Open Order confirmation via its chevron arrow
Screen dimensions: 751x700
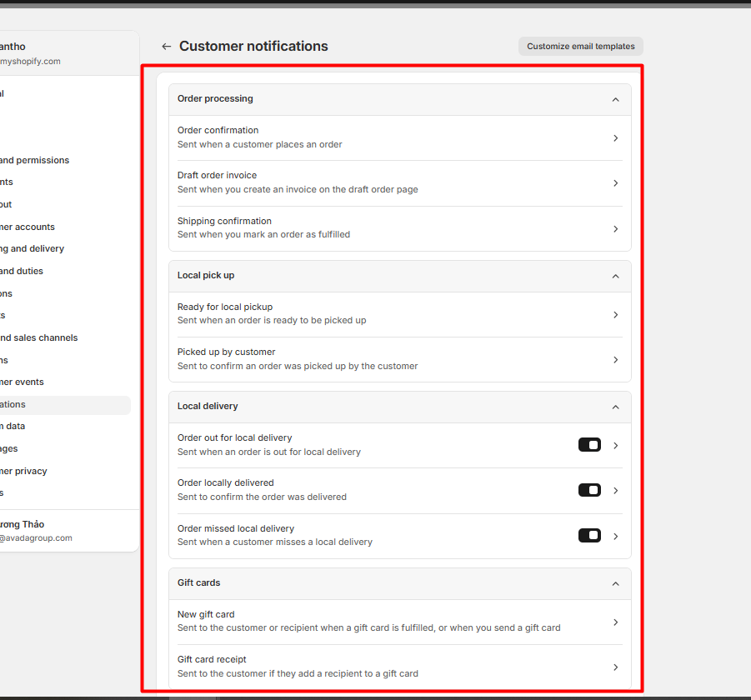(615, 138)
